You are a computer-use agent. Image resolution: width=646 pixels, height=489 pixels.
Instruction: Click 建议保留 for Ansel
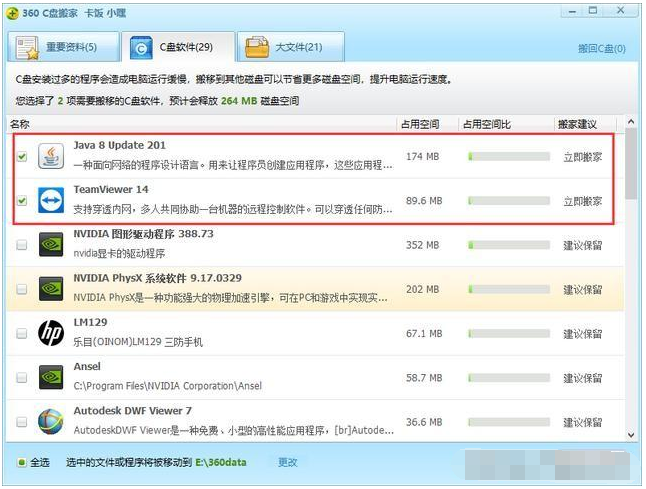tap(583, 378)
